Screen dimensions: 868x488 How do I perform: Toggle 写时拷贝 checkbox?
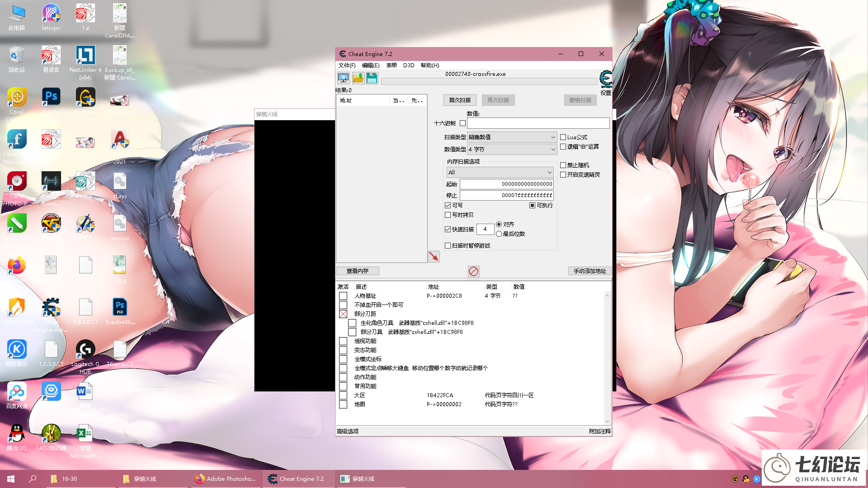click(448, 215)
